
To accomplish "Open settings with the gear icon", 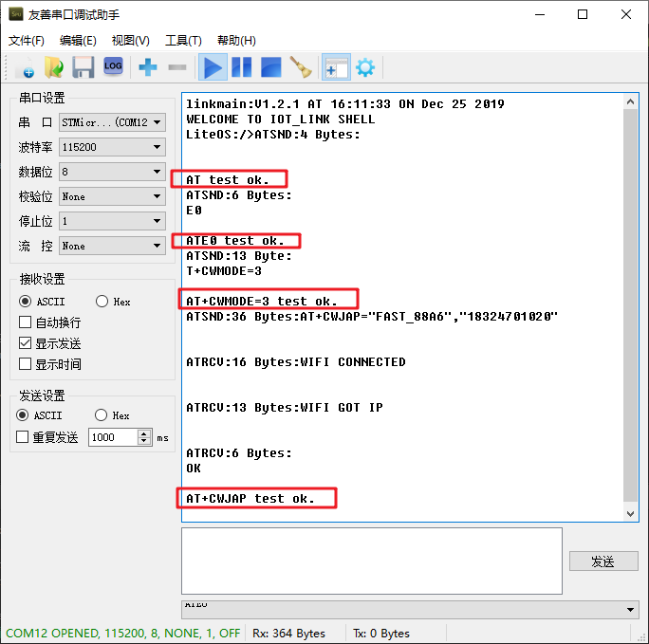I will point(365,67).
